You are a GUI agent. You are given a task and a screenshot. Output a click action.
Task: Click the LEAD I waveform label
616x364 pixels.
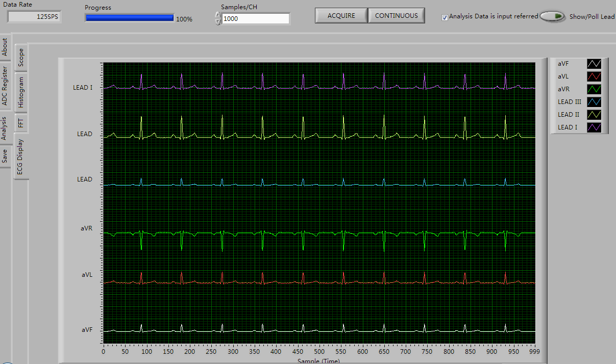[83, 87]
